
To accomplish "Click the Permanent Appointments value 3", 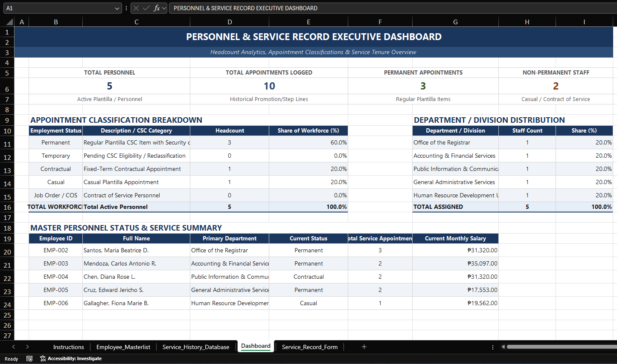I will pos(423,86).
